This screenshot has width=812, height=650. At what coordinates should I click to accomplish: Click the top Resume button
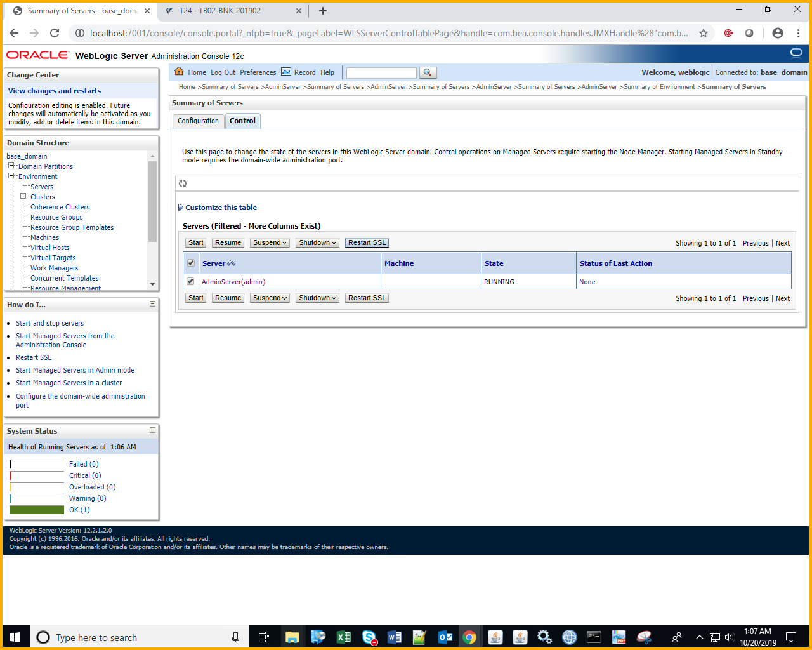point(228,242)
